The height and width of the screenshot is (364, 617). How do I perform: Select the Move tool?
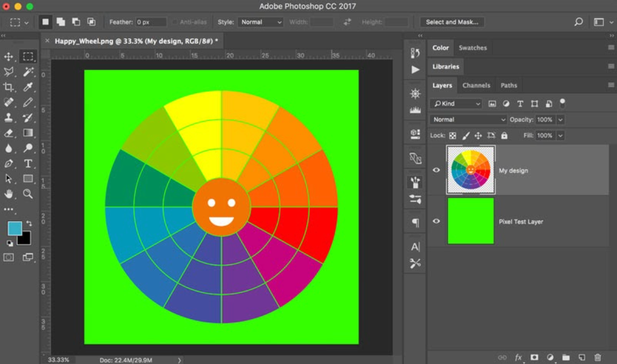[8, 57]
